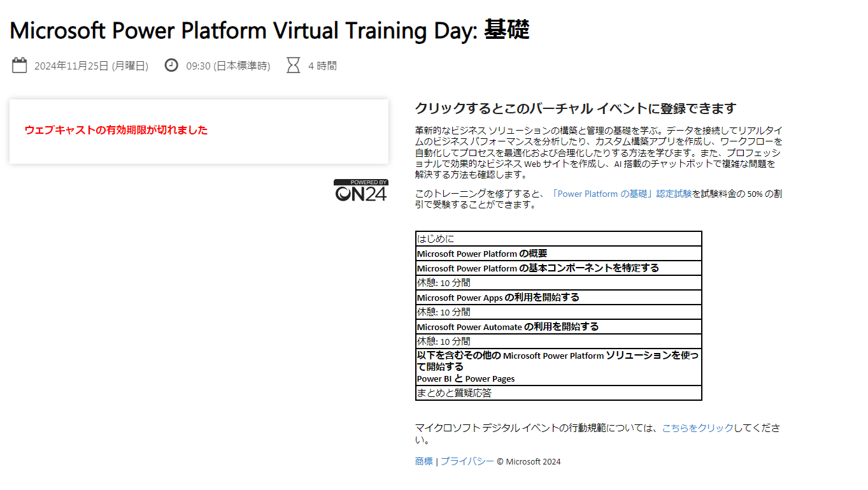Click the 休憩: 10 分間 row below Power Automate
The width and height of the screenshot is (868, 490).
pyautogui.click(x=559, y=342)
